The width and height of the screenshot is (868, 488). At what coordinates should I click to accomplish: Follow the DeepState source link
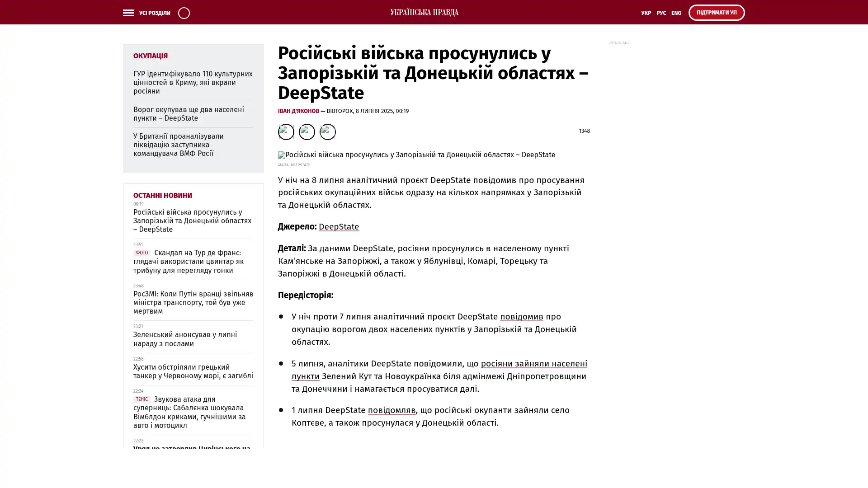click(339, 227)
